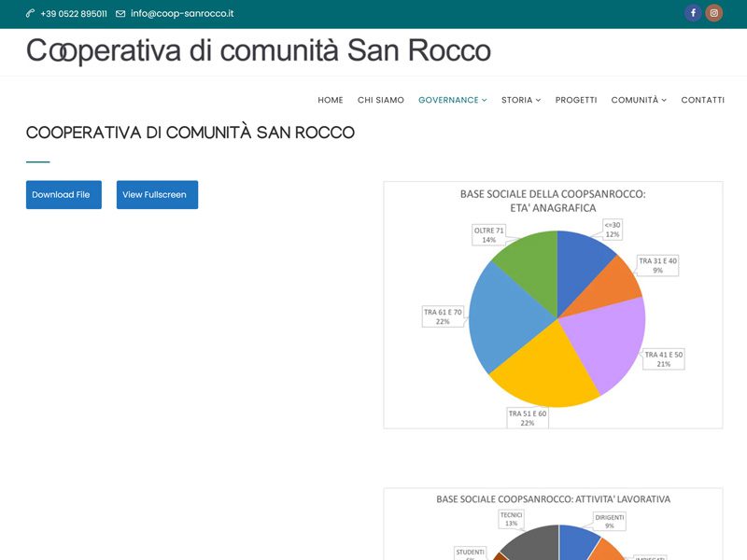Email info@coop-sanrocco.it link

182,13
